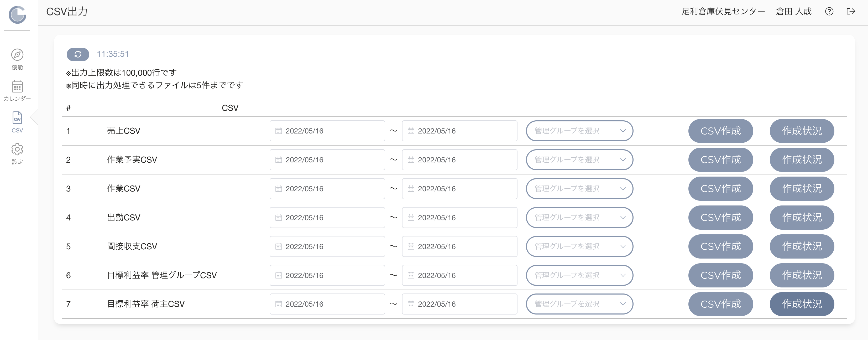Click the end date field for 売上CSV
The image size is (868, 340).
tap(459, 131)
